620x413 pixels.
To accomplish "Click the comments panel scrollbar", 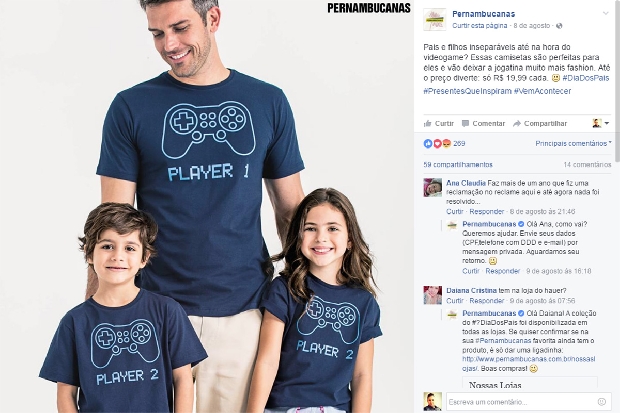I will coord(617,83).
